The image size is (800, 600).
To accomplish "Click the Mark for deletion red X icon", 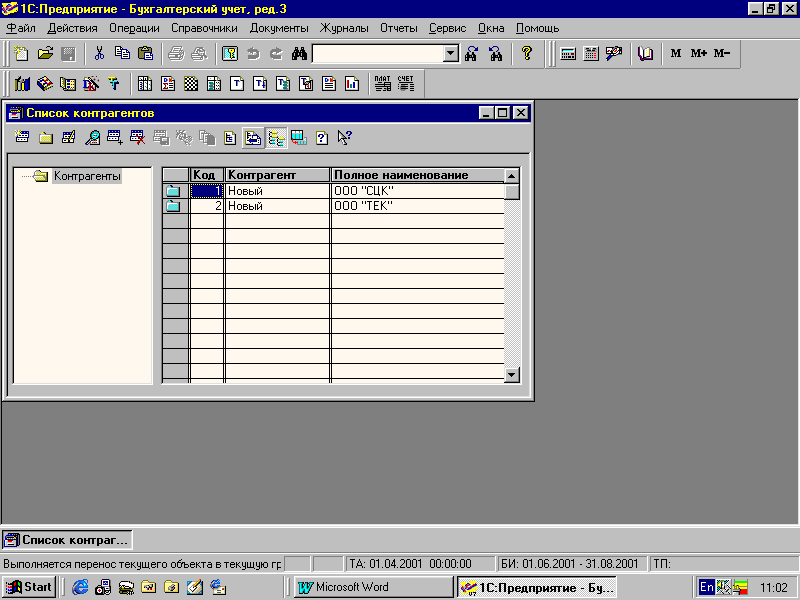I will pos(138,138).
